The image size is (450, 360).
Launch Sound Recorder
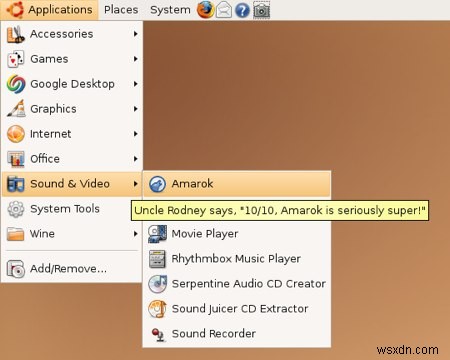[x=237, y=334]
